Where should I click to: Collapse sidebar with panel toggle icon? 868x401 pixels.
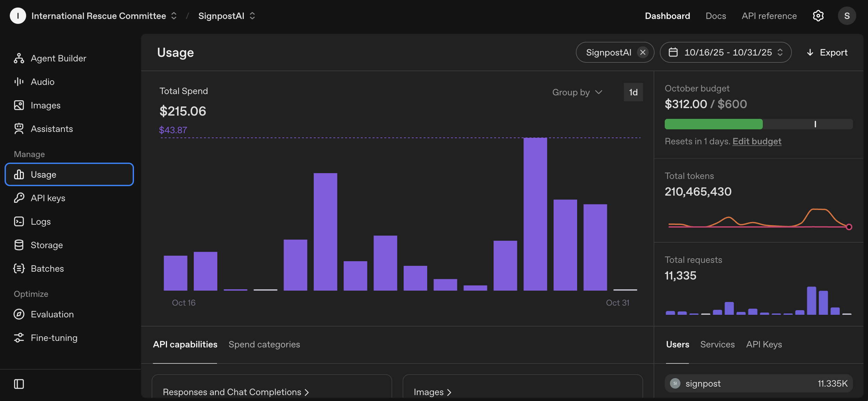pyautogui.click(x=19, y=384)
